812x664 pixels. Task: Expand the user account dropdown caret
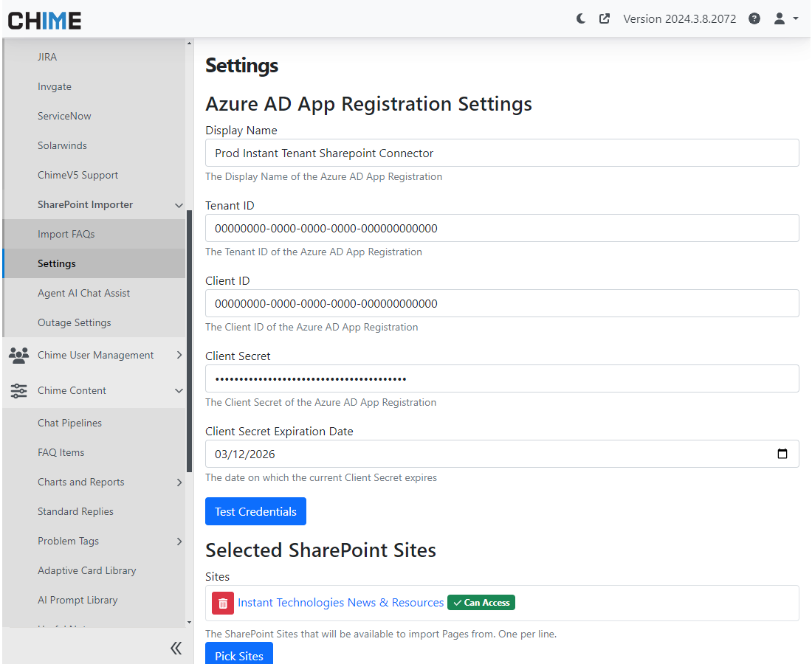click(x=796, y=19)
